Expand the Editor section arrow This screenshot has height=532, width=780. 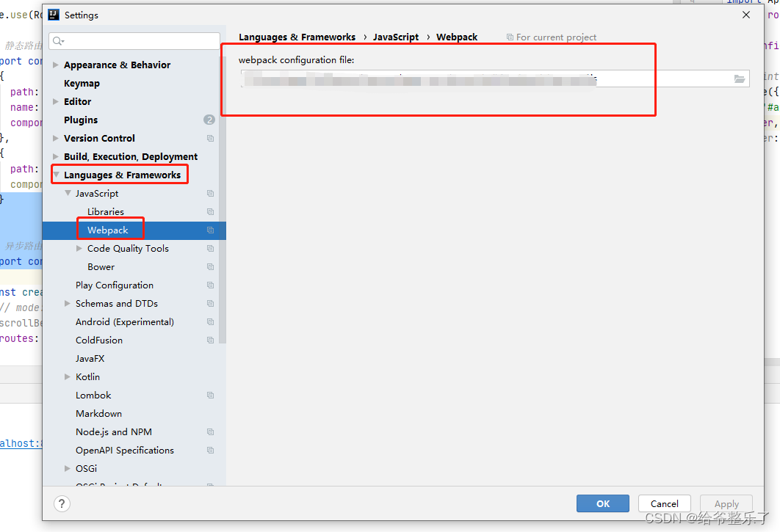coord(56,101)
